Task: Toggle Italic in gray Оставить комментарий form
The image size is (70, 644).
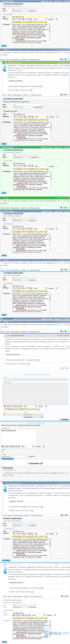Action: pyautogui.click(x=7, y=406)
